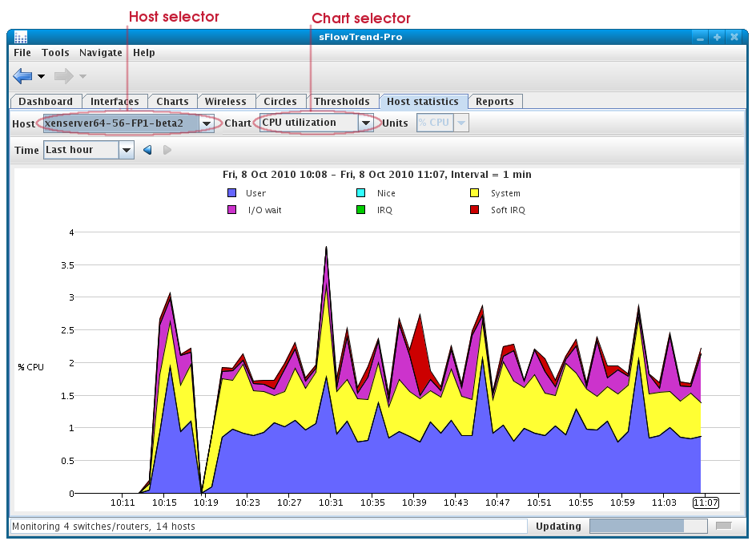This screenshot has width=756, height=545.
Task: Go to next time period arrow
Action: point(167,150)
